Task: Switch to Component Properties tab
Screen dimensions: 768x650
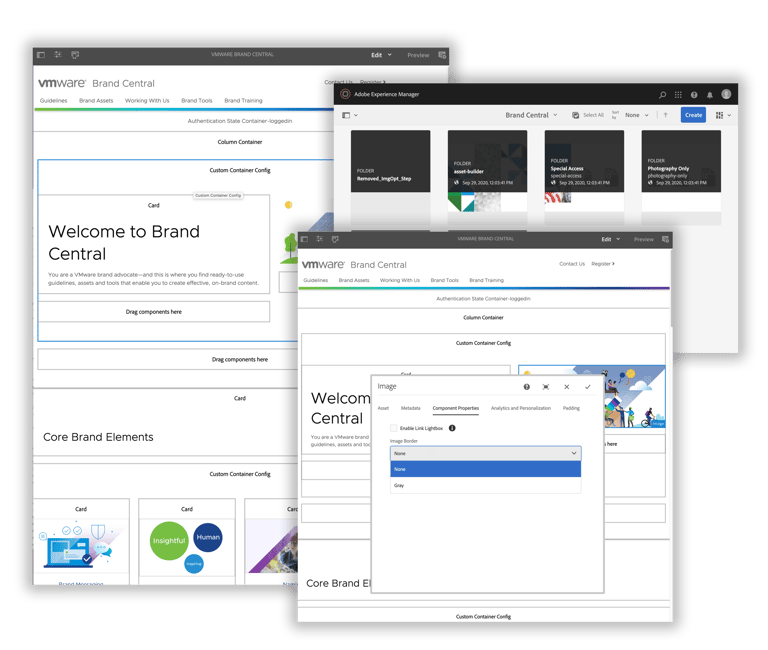Action: pos(456,408)
